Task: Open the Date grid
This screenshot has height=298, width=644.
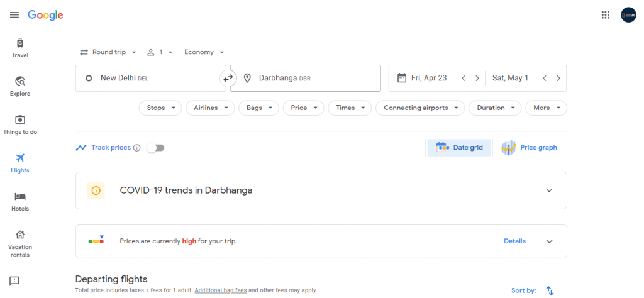Action: 459,147
